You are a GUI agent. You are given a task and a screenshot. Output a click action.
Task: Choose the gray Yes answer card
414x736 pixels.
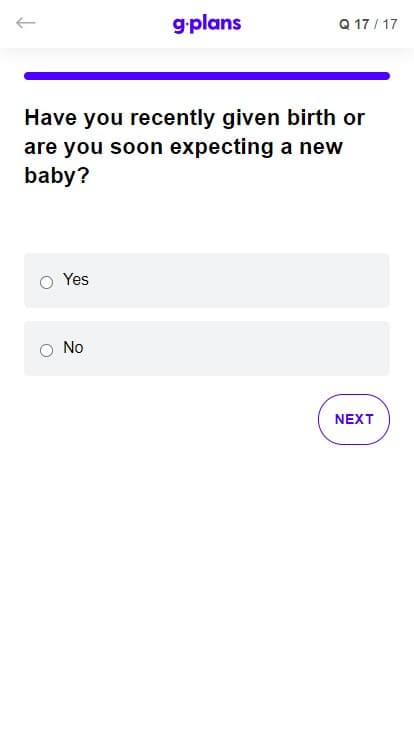coord(207,280)
